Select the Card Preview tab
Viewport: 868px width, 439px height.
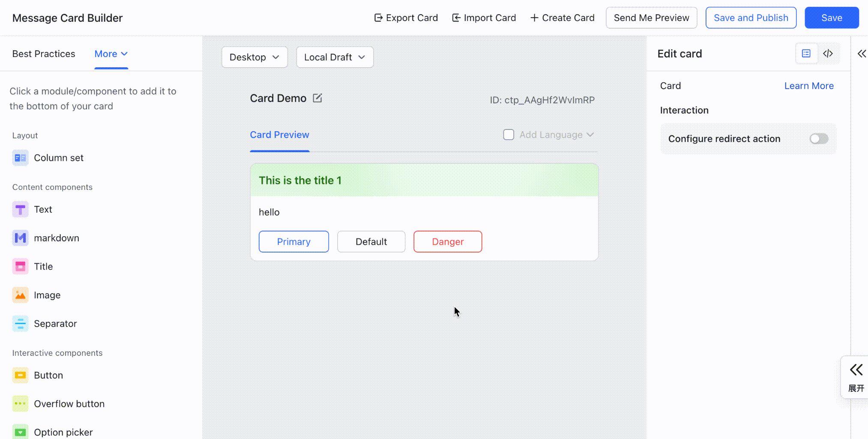(279, 135)
